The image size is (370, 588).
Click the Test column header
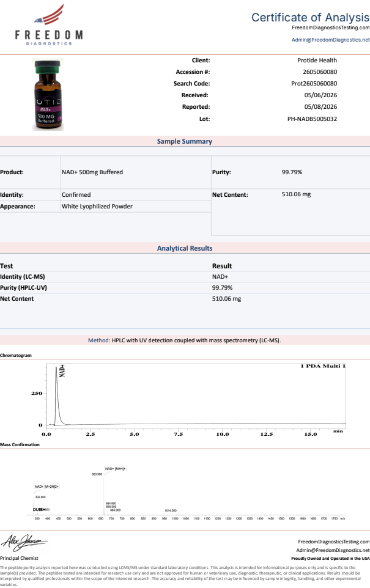click(x=6, y=266)
